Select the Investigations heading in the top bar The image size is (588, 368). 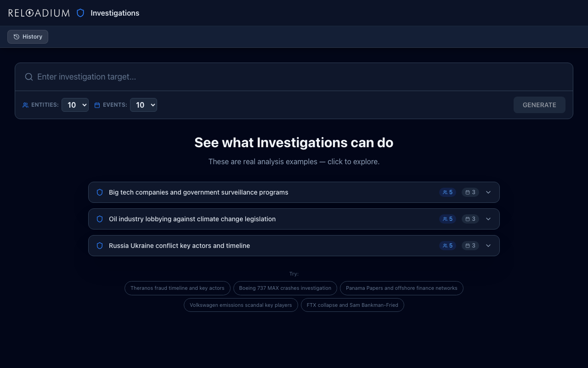(115, 13)
